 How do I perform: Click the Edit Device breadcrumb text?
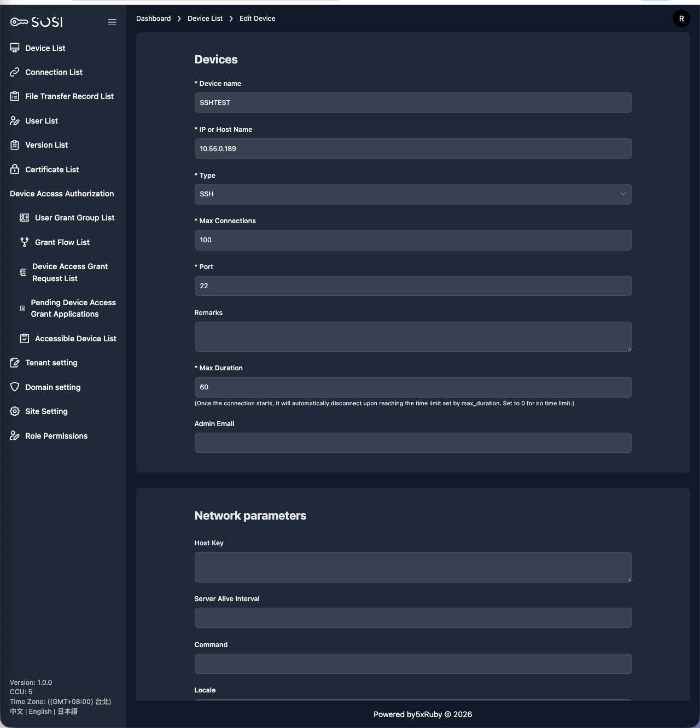click(258, 19)
